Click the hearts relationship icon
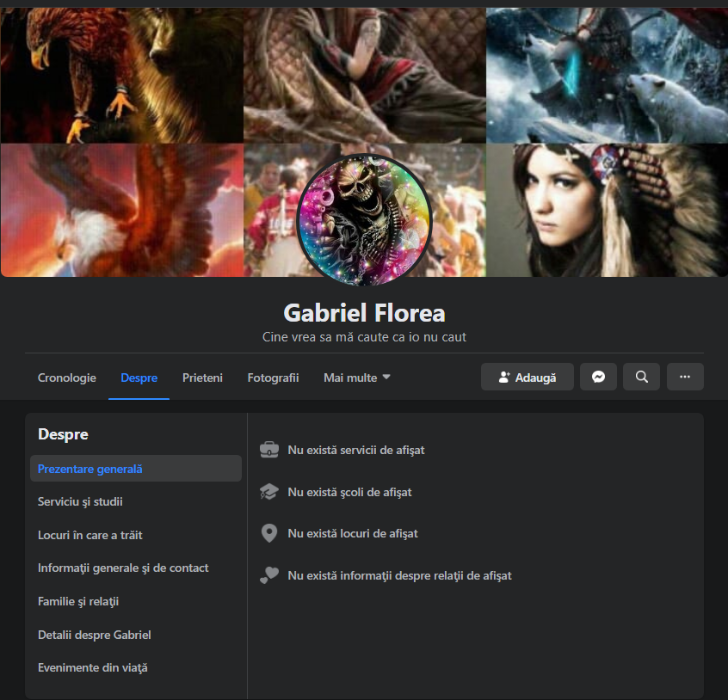 click(269, 575)
